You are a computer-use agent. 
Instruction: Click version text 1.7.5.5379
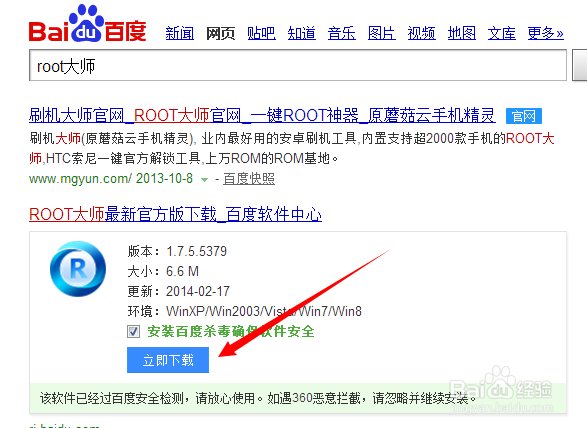(197, 251)
